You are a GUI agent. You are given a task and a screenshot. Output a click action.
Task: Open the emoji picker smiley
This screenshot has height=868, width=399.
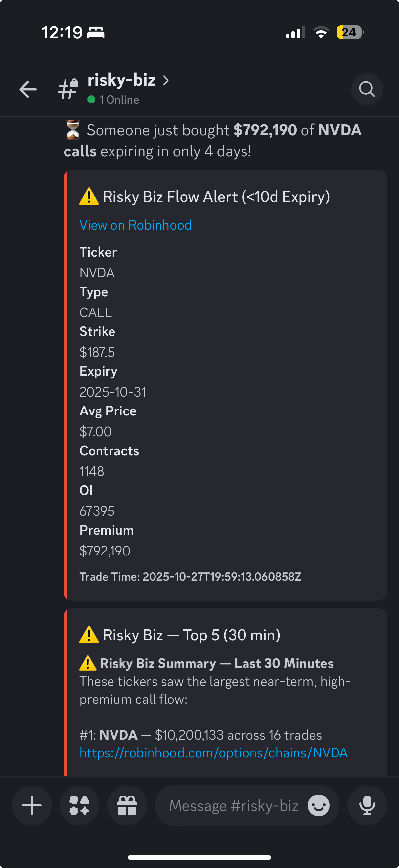coord(318,805)
